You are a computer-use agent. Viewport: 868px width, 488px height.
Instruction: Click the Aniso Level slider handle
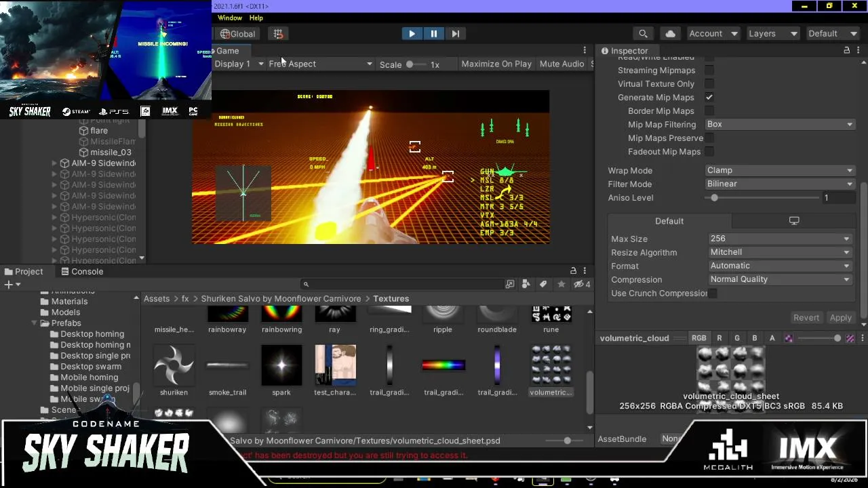pyautogui.click(x=715, y=198)
